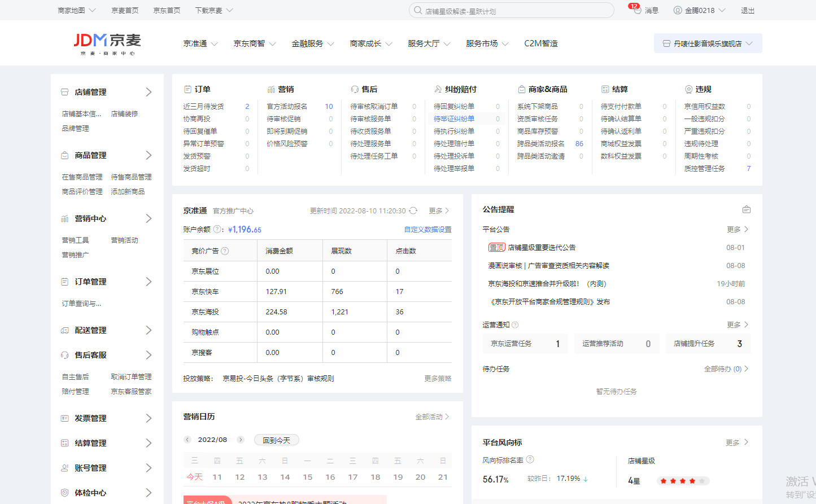Click 质控管理任务 violation item

coord(704,168)
